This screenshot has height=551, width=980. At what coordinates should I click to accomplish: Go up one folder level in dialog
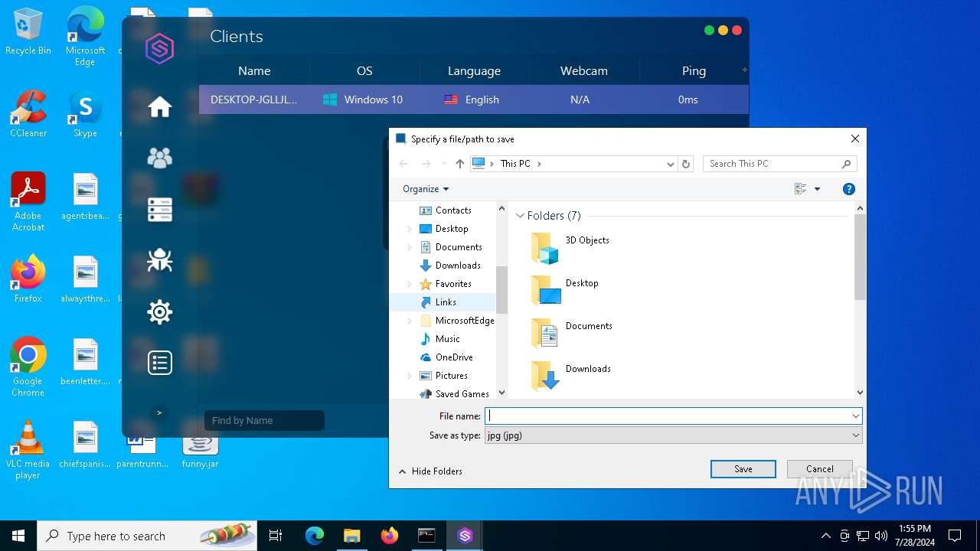click(x=459, y=164)
